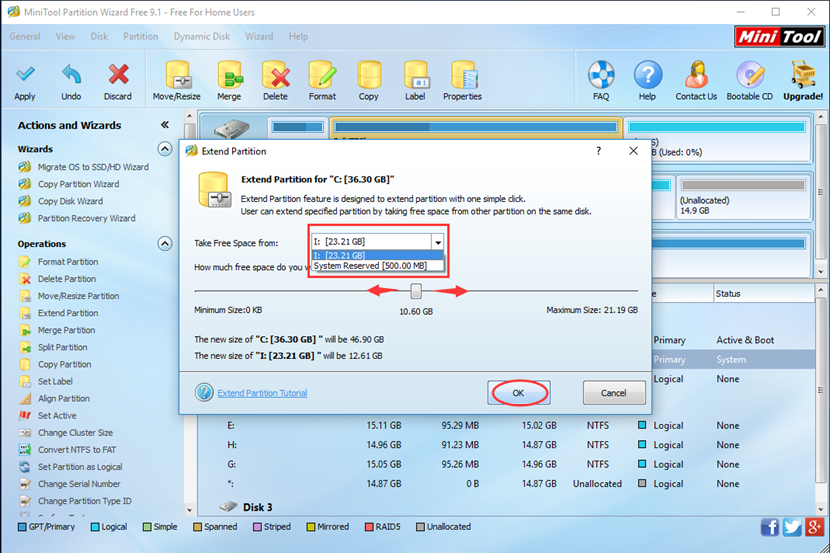This screenshot has height=555, width=830.
Task: Collapse the Operations section
Action: point(165,244)
